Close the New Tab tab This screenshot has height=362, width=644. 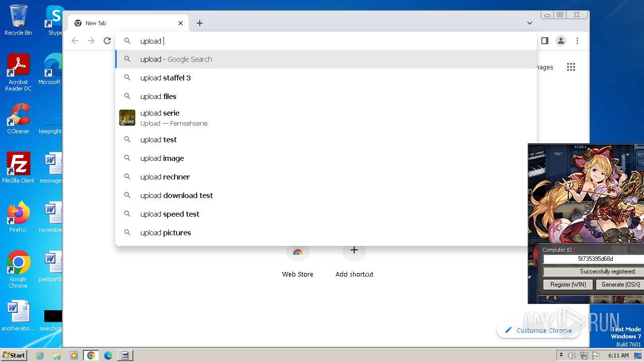(x=181, y=23)
